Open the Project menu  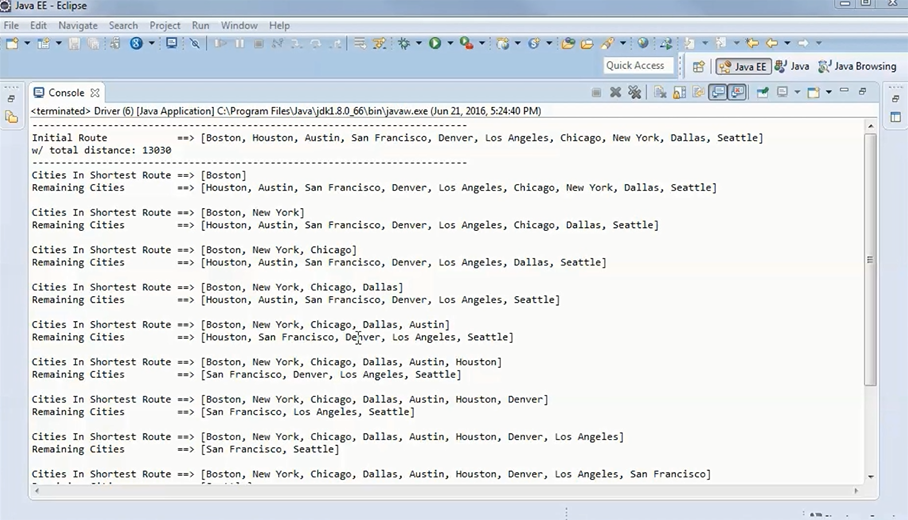(164, 25)
